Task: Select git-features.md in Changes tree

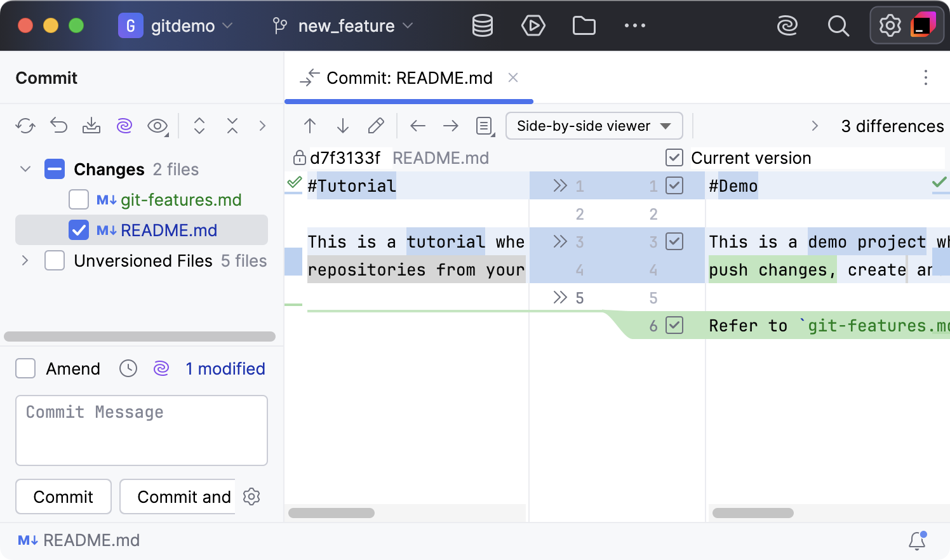Action: coord(181,200)
